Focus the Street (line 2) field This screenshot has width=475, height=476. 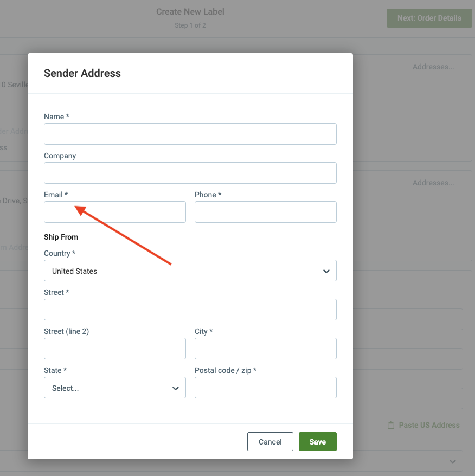[x=114, y=349]
